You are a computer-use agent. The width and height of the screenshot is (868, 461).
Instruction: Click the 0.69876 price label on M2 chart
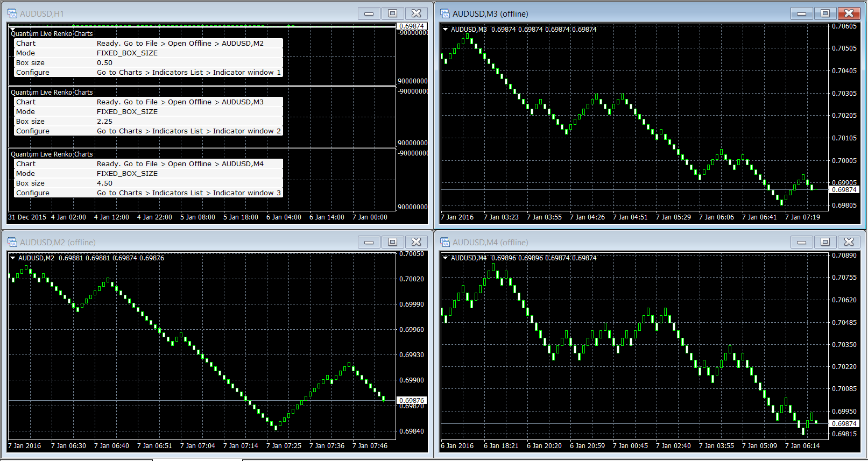[x=412, y=400]
